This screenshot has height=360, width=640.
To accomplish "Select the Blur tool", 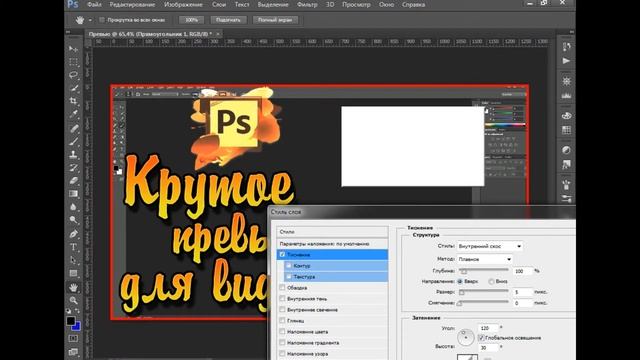I will (x=73, y=207).
